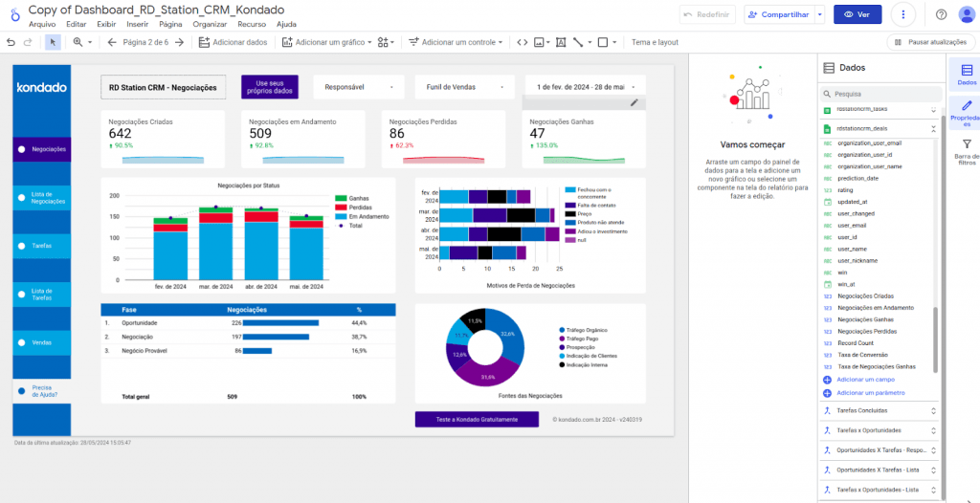Click the undo arrow in the toolbar
The image size is (980, 503).
[11, 42]
